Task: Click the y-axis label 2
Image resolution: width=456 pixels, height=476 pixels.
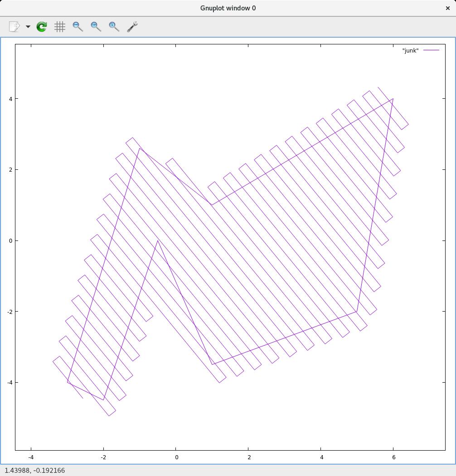Action: click(10, 170)
